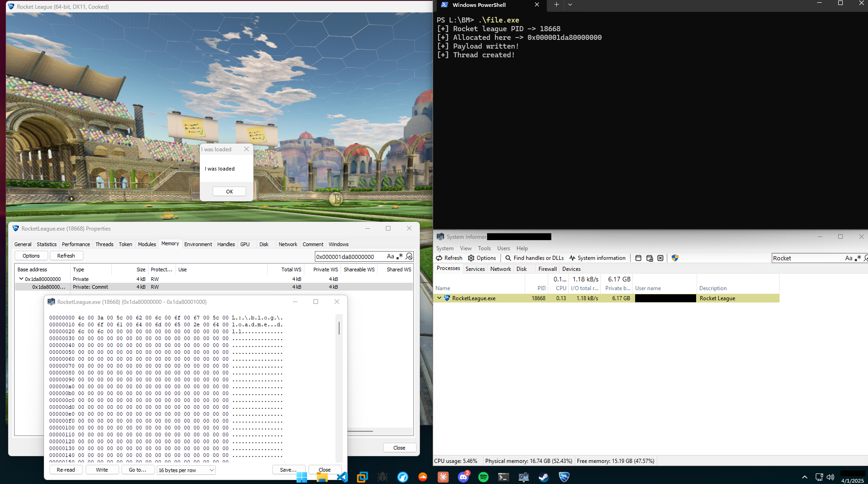Click Refresh in the System Informer toolbar

click(449, 258)
